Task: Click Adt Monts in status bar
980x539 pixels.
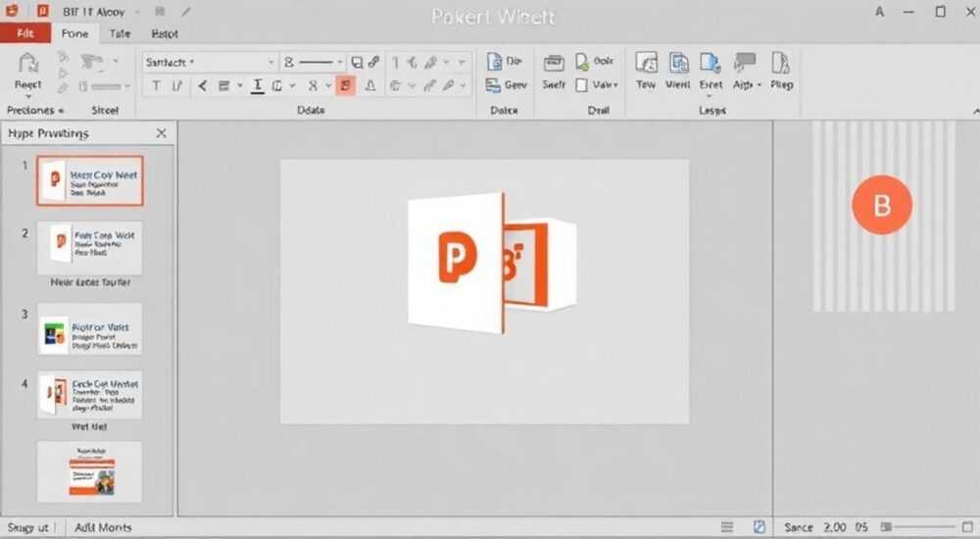Action: coord(103,527)
